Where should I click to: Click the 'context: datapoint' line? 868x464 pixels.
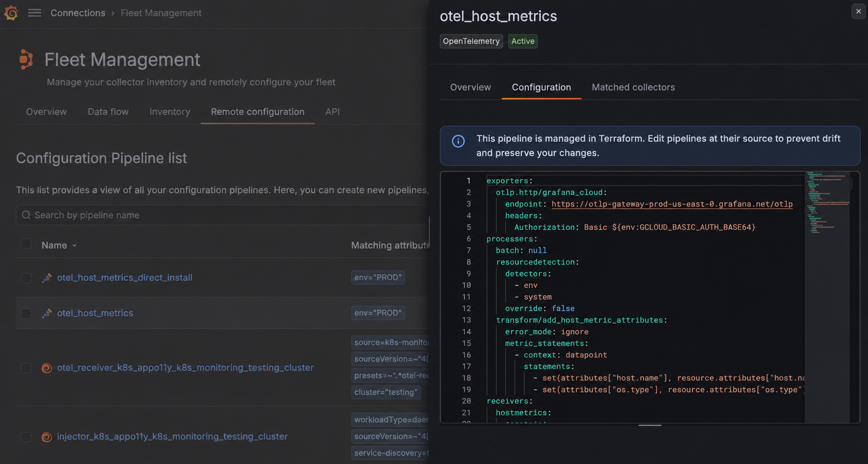[561, 355]
